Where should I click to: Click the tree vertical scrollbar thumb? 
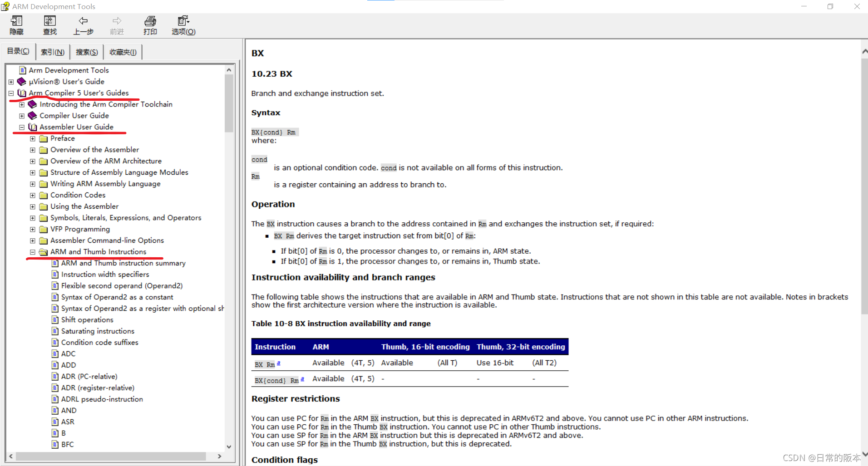click(x=229, y=103)
